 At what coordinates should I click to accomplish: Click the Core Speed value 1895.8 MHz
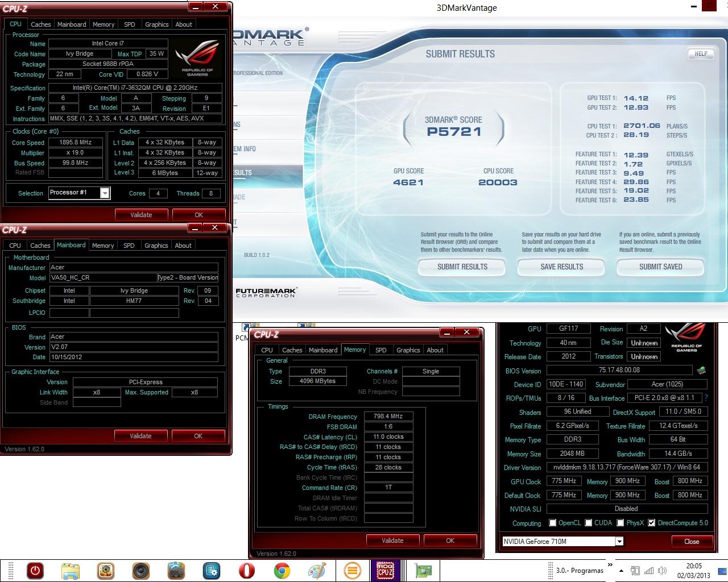[x=76, y=143]
